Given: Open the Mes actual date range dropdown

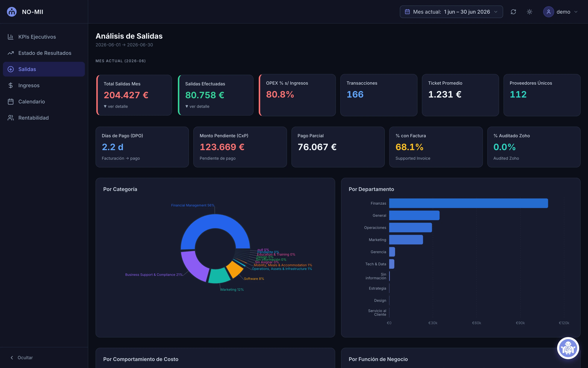Looking at the screenshot, I should [451, 12].
